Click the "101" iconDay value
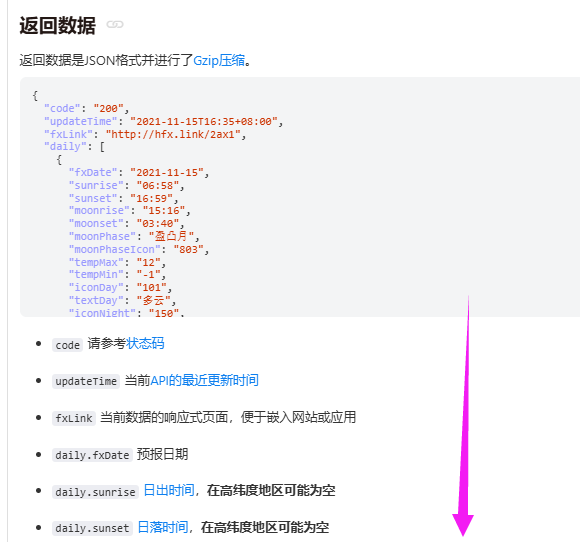The height and width of the screenshot is (542, 580). click(152, 287)
